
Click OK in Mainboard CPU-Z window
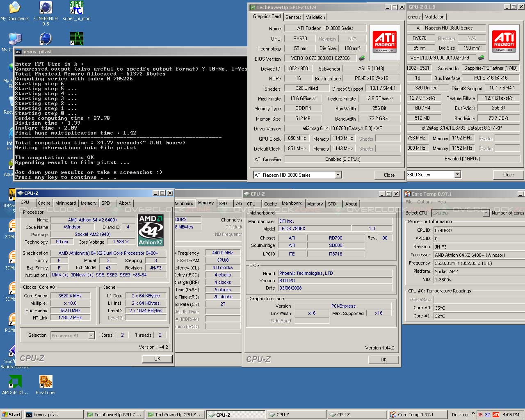[383, 360]
